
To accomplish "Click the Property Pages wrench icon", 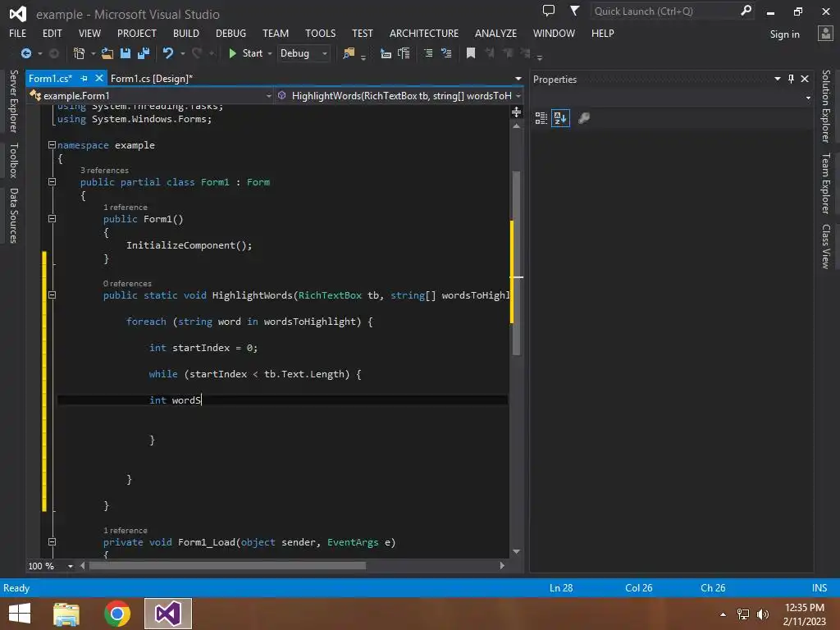I will coord(584,118).
